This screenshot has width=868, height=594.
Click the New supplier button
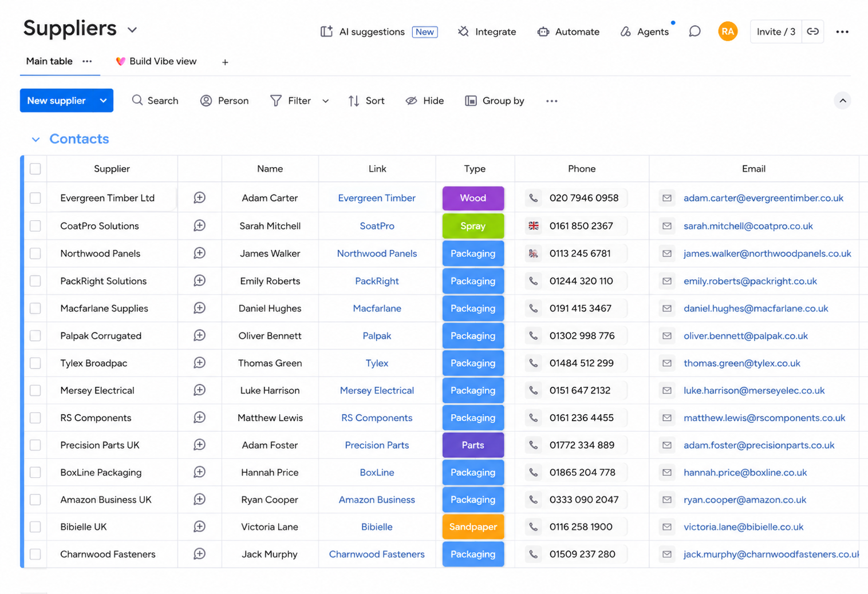[57, 101]
